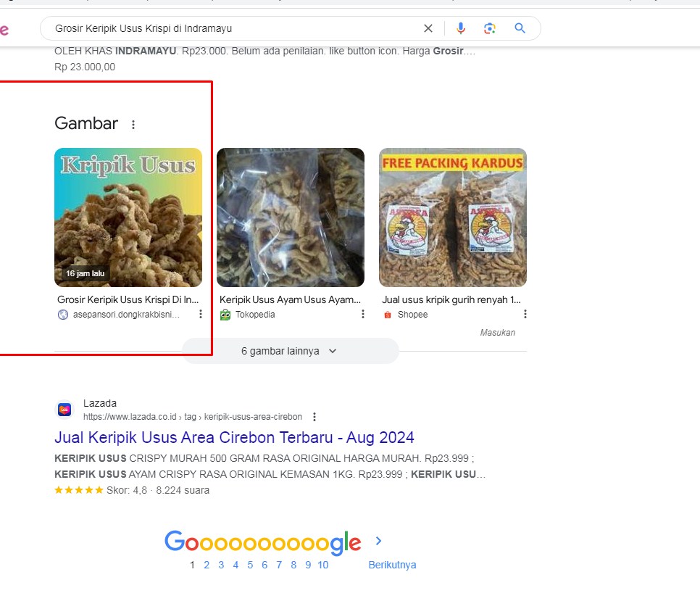Open the Kripik Usus image thumbnail
The width and height of the screenshot is (700, 601).
(x=128, y=217)
